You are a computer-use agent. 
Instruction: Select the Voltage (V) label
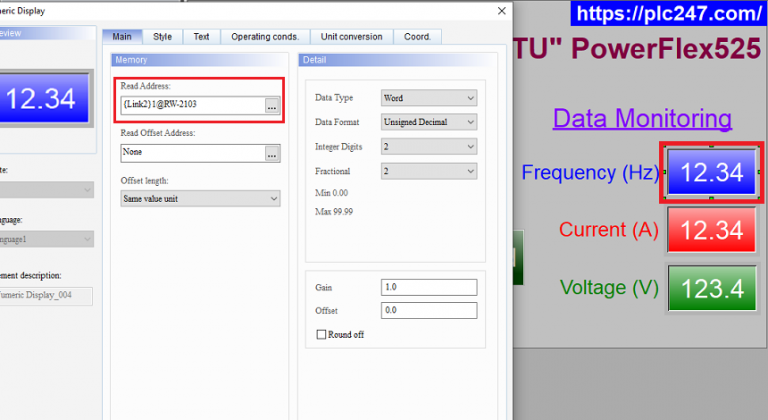[x=609, y=287]
